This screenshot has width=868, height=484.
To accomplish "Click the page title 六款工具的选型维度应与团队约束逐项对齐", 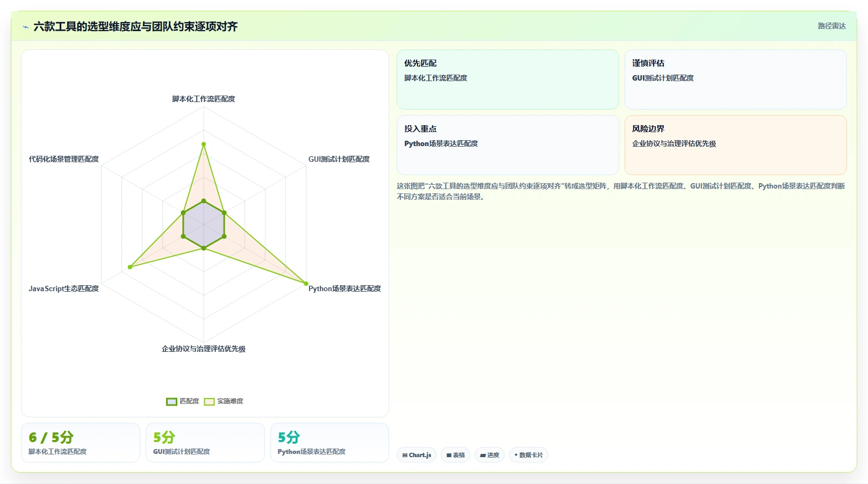I will tap(135, 26).
